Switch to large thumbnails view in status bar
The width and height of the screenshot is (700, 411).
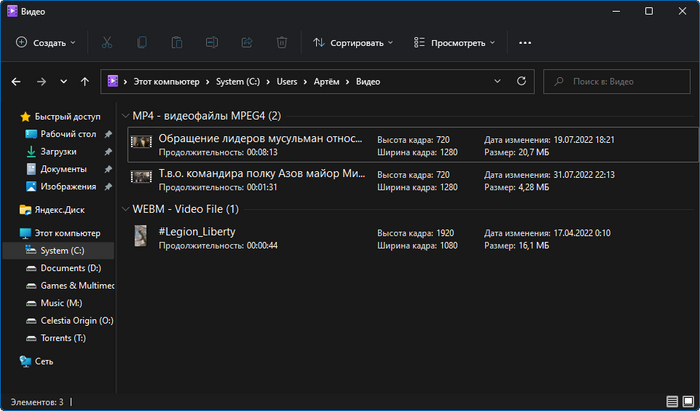pyautogui.click(x=686, y=401)
